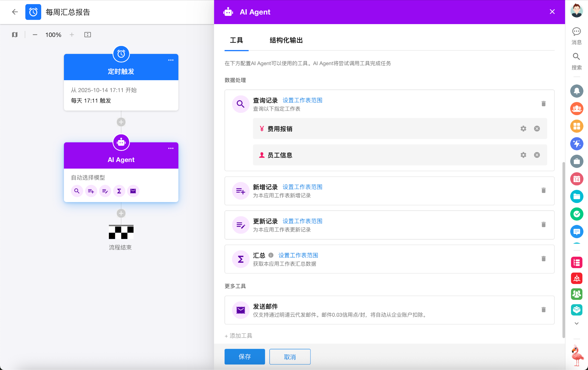
Task: Remove 员工信息 worksheet from query scope
Action: pyautogui.click(x=537, y=155)
